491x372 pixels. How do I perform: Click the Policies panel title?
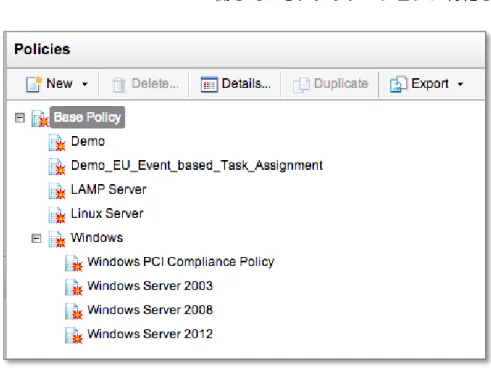tap(42, 49)
